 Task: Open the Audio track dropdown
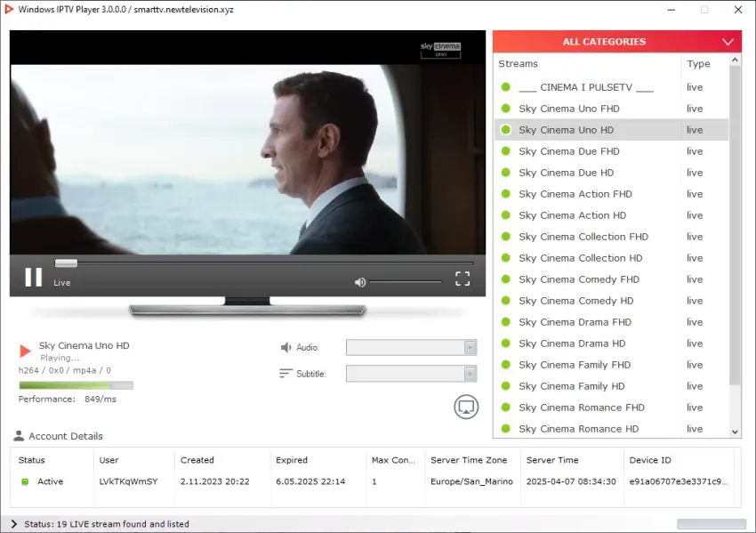pyautogui.click(x=411, y=347)
